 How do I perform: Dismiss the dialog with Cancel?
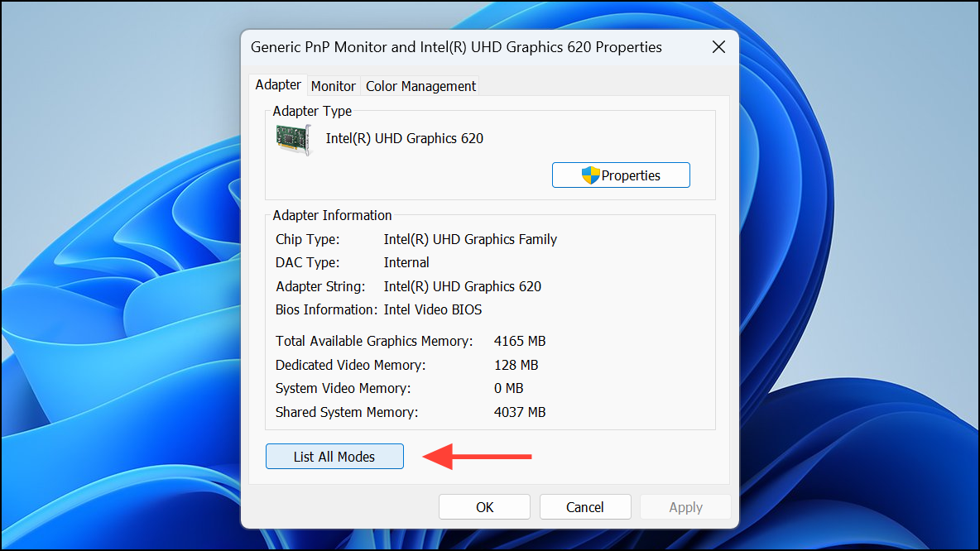click(585, 506)
